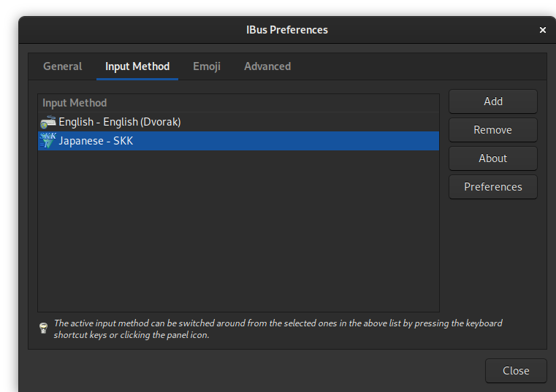Select the English - English (Dvorak) row
This screenshot has height=392, width=556.
[120, 122]
